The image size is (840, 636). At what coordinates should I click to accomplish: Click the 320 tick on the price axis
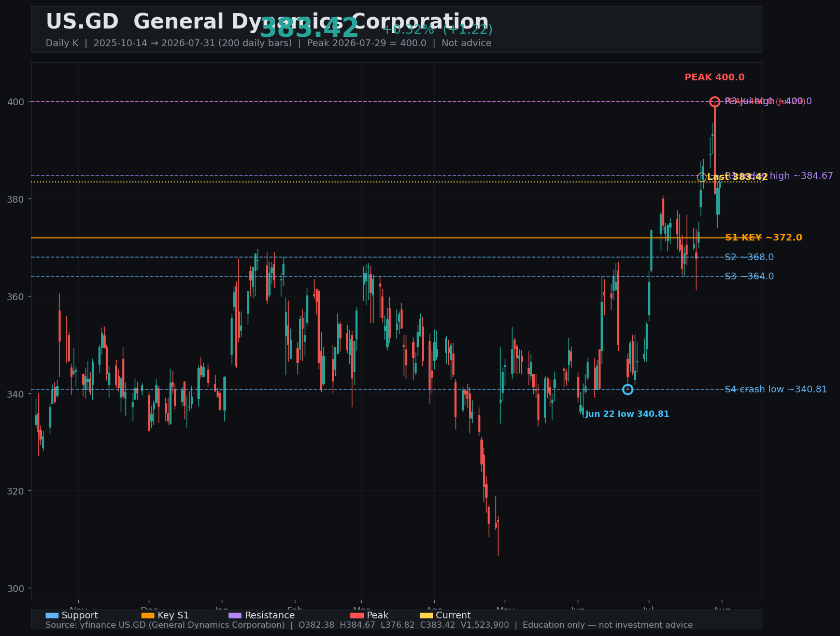click(16, 491)
